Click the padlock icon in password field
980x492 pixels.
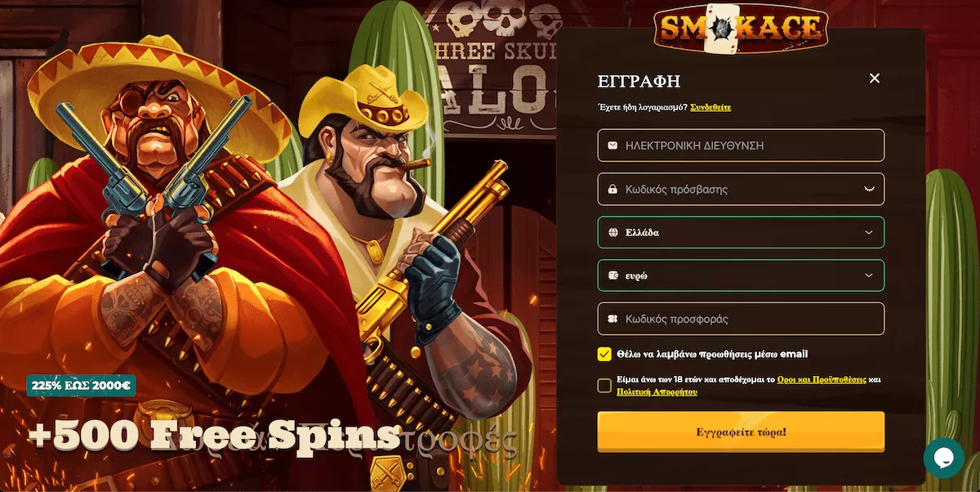tap(612, 190)
